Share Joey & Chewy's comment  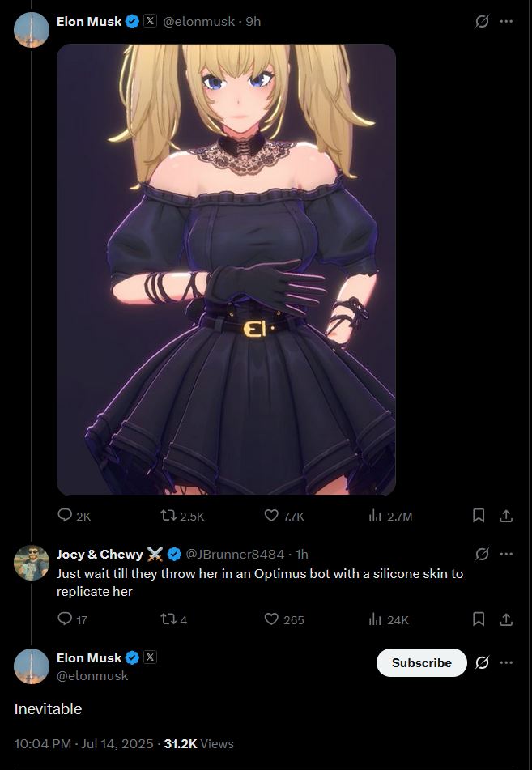coord(506,619)
